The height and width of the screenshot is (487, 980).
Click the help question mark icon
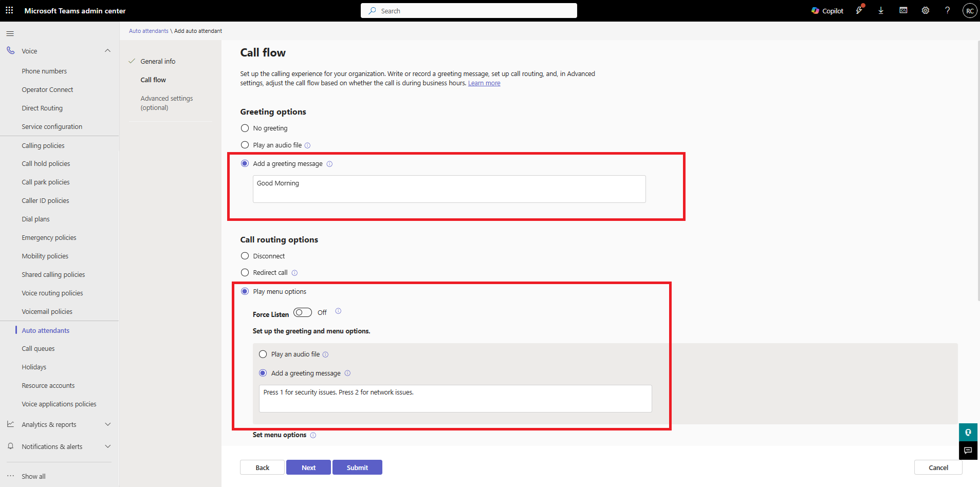tap(947, 11)
